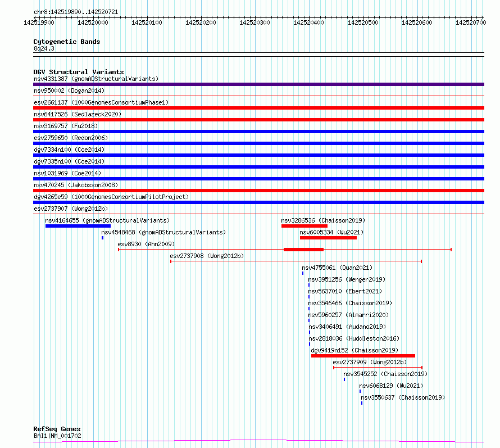
Task: Open nsv3550637 (Chaisson2019) variant label
Action: pos(403,397)
